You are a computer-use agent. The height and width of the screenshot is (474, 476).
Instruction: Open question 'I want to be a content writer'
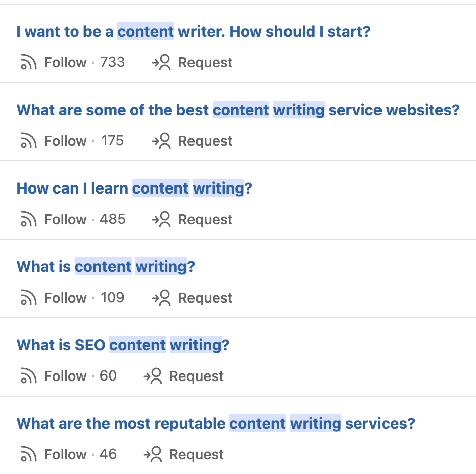pyautogui.click(x=193, y=32)
